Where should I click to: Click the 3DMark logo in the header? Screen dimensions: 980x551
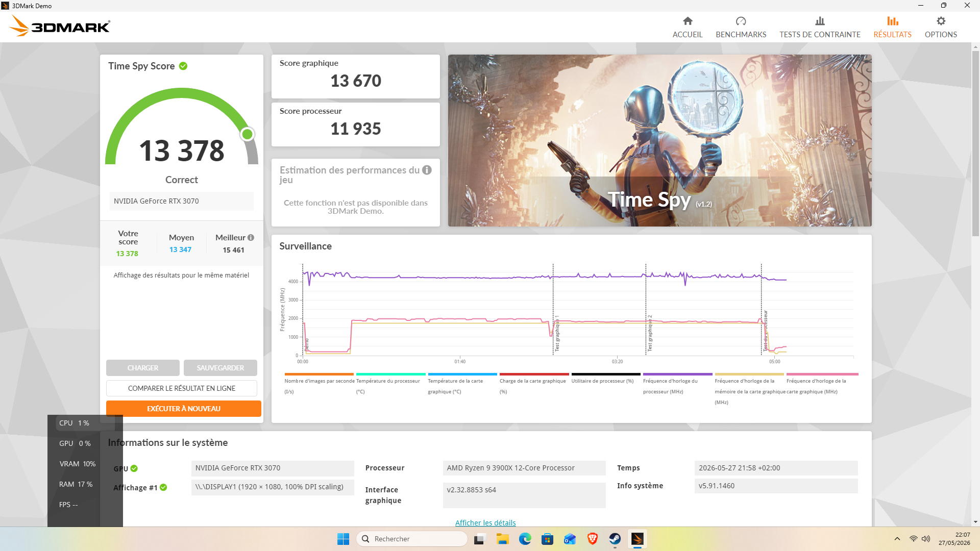click(x=60, y=26)
